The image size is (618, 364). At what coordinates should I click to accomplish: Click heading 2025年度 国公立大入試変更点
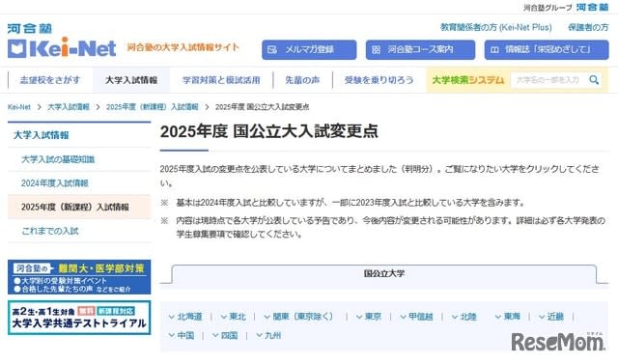[269, 131]
